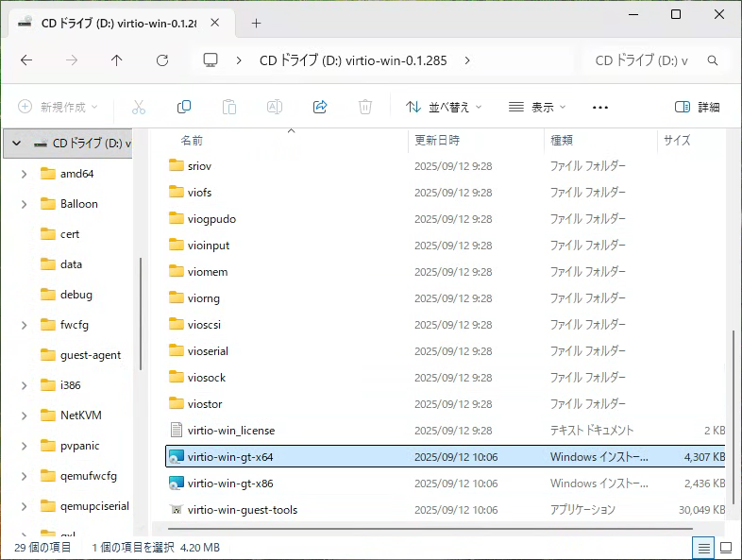The image size is (742, 560).
Task: Click the search magnifier icon
Action: coord(713,60)
